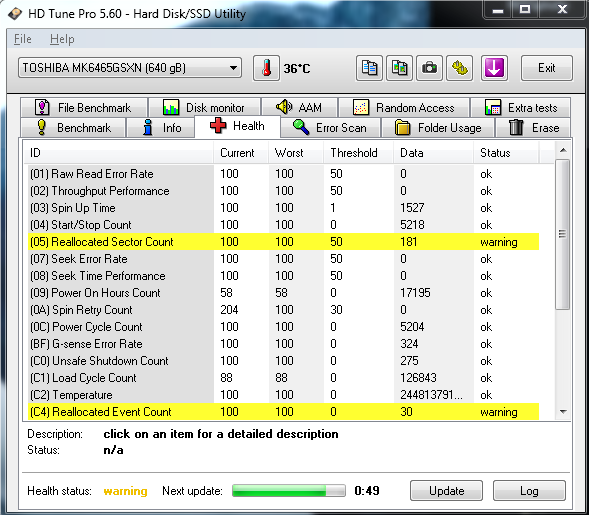Click the orange warning health status text
The image size is (589, 515).
[125, 491]
